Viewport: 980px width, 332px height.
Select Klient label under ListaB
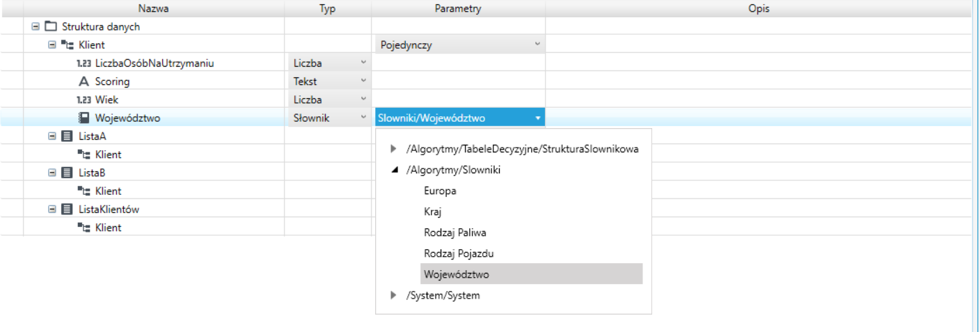click(x=108, y=191)
